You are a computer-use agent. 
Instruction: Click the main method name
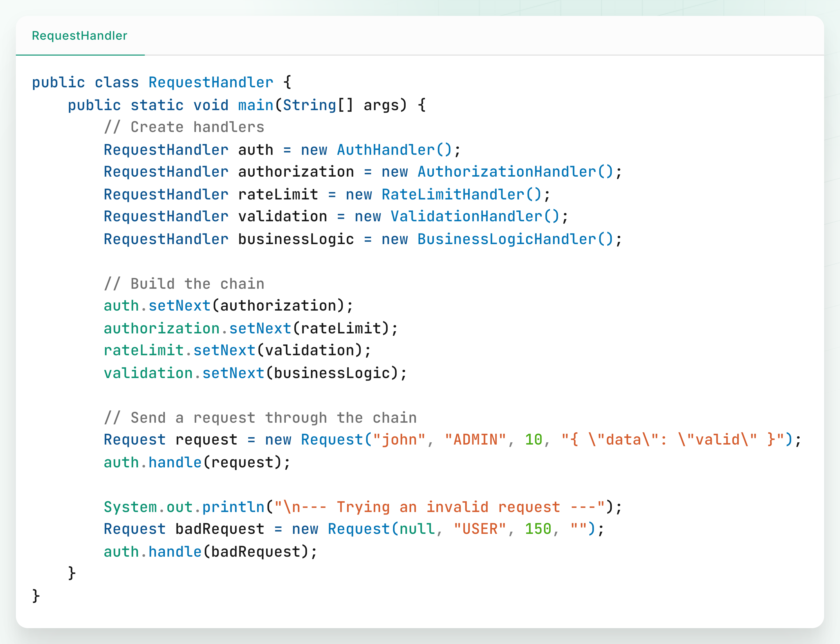click(255, 105)
